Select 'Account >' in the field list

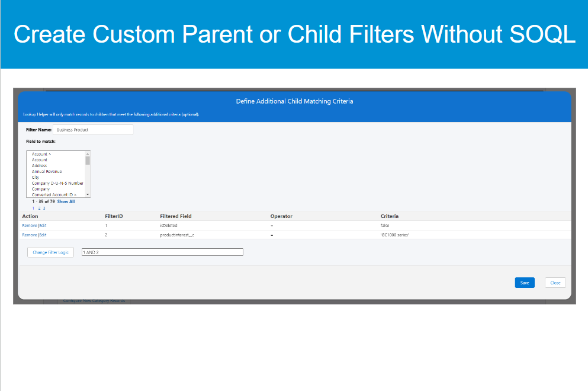[41, 154]
